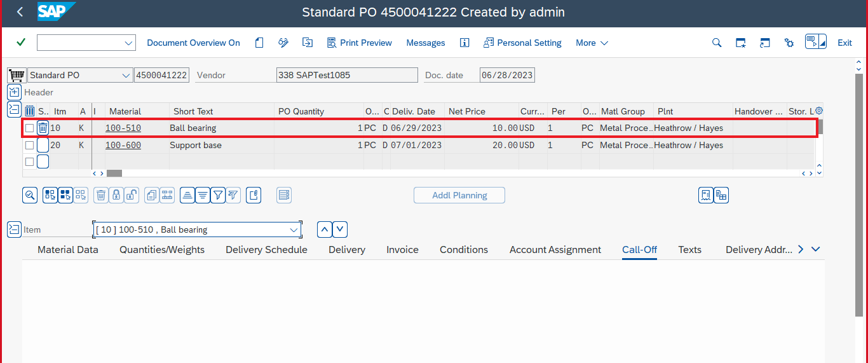Click the Addl Planning button
This screenshot has width=868, height=363.
pyautogui.click(x=459, y=195)
